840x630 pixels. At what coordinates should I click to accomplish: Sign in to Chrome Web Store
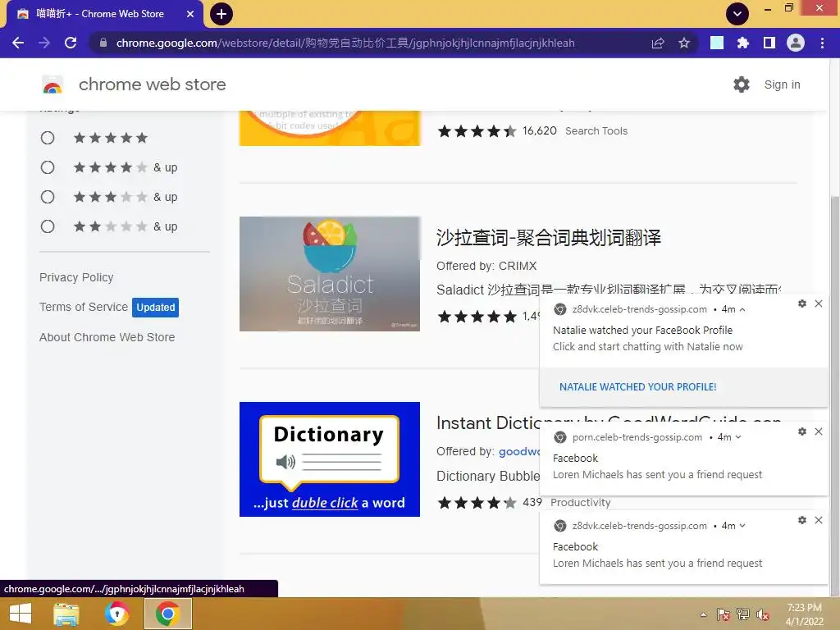click(782, 84)
